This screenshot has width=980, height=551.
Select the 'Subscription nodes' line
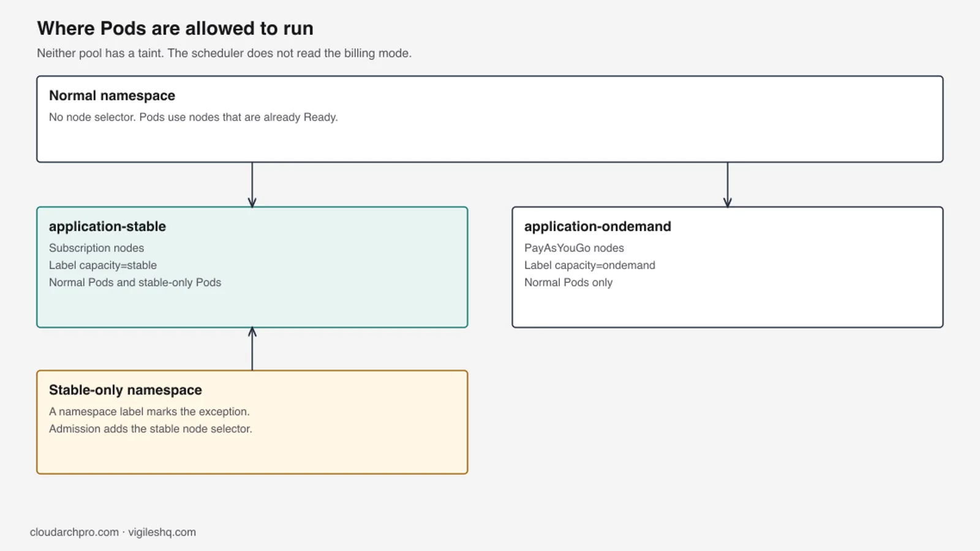pos(96,248)
